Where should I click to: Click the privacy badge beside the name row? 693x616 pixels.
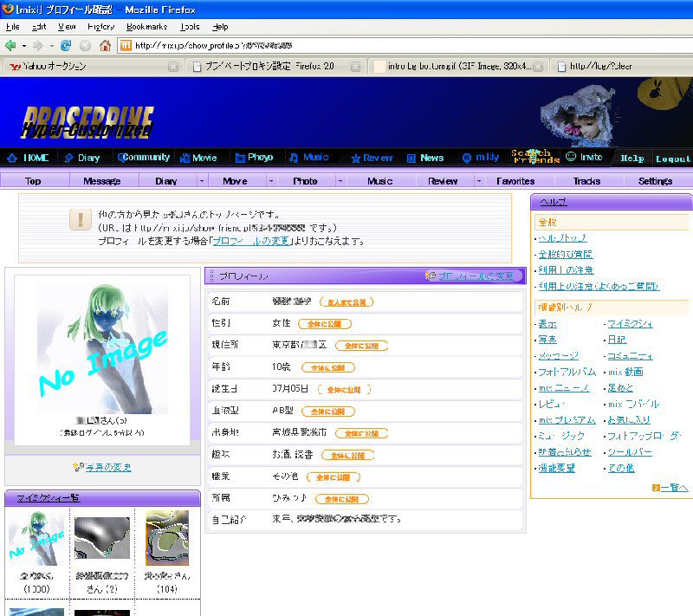[x=347, y=302]
